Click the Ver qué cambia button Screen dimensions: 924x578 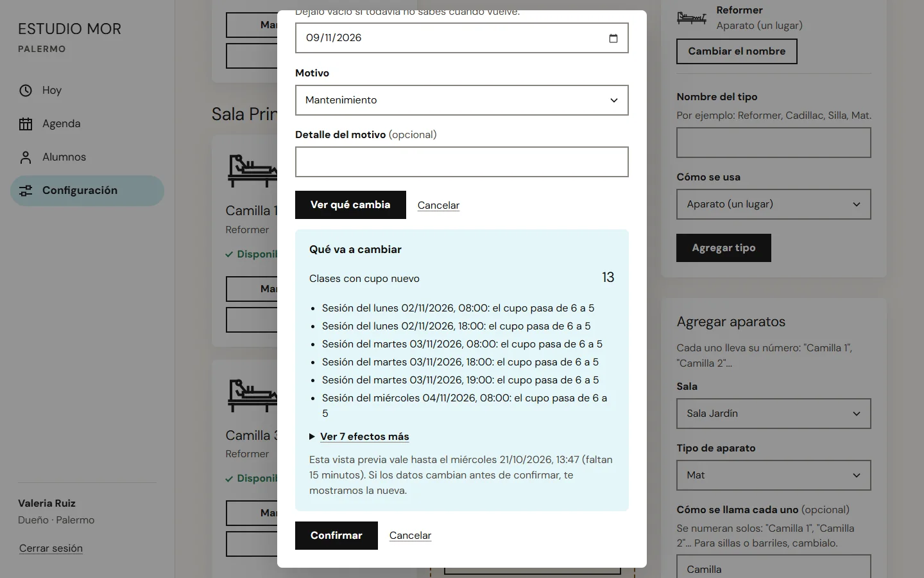350,205
